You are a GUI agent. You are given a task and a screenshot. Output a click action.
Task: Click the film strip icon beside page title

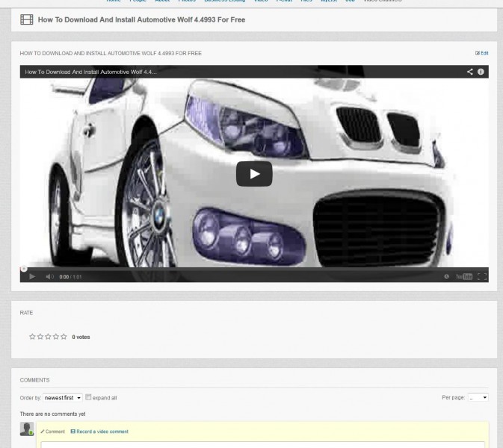pyautogui.click(x=27, y=19)
